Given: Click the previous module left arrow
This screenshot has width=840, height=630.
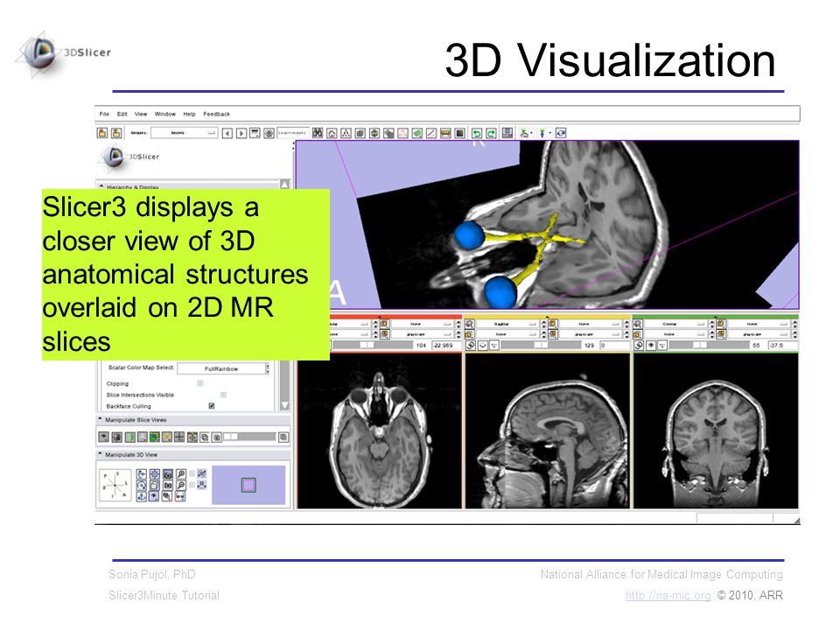Looking at the screenshot, I should 227,133.
